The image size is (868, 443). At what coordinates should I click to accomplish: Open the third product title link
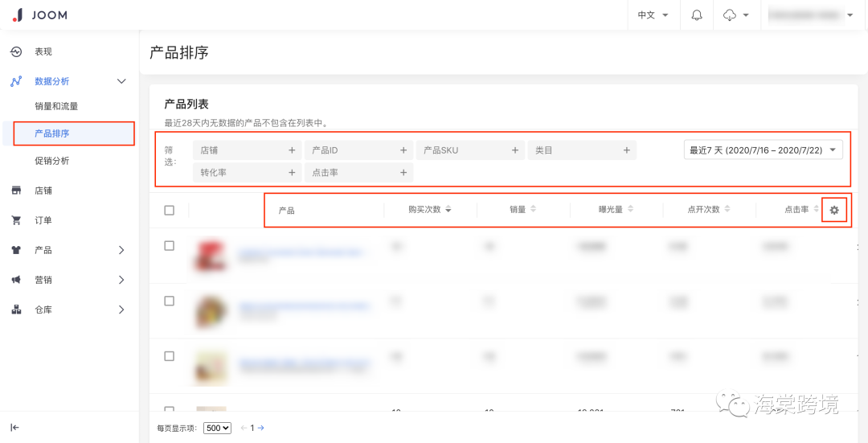(303, 363)
